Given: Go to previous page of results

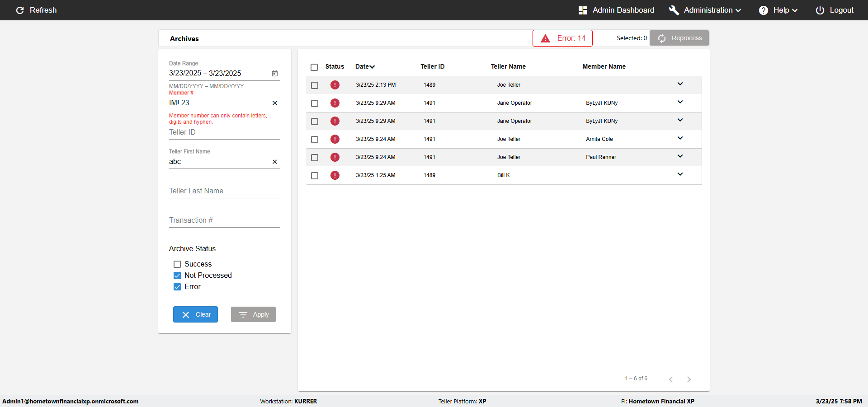Looking at the screenshot, I should pyautogui.click(x=671, y=379).
